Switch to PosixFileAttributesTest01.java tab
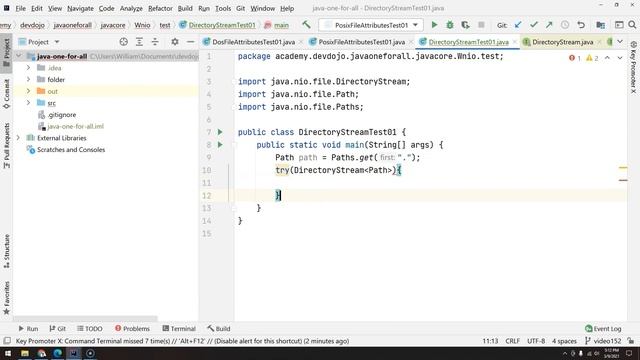Viewport: 640px width, 360px height. point(361,42)
